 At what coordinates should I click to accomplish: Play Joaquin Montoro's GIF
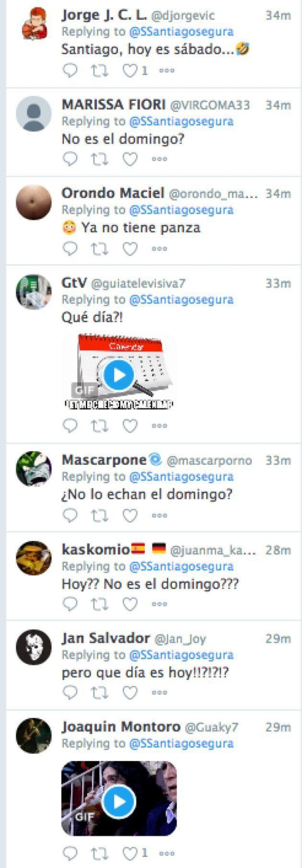tap(119, 801)
